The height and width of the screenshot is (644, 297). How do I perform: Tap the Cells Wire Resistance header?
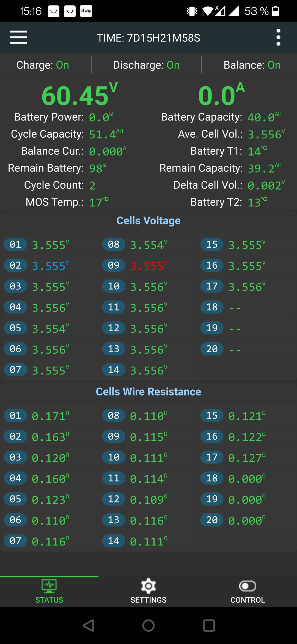(x=148, y=392)
